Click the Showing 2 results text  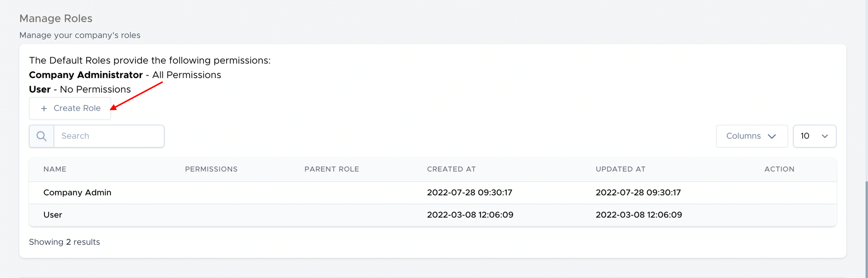point(64,242)
